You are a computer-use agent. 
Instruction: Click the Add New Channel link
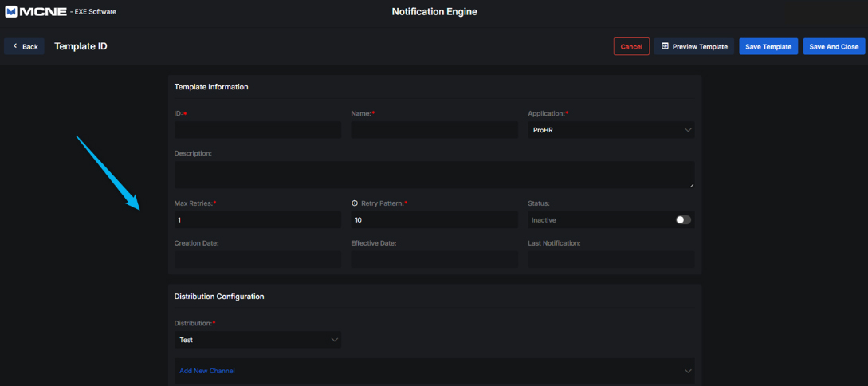(207, 371)
